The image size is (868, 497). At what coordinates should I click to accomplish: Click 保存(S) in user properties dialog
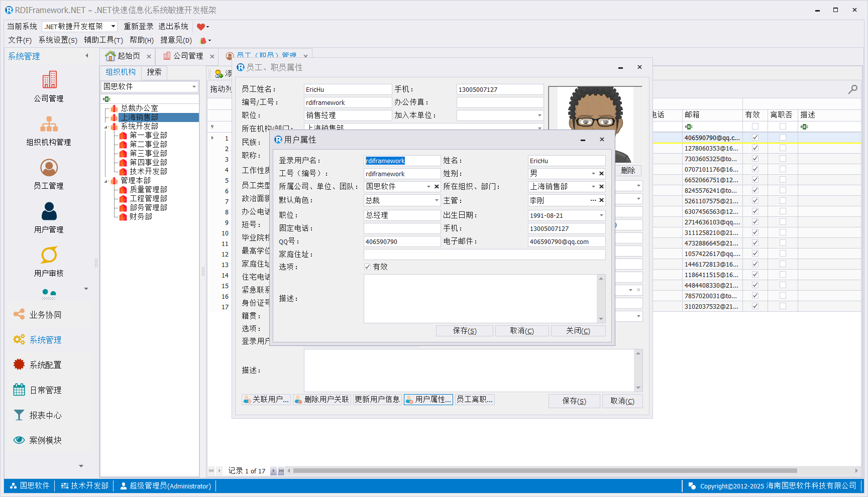click(464, 331)
